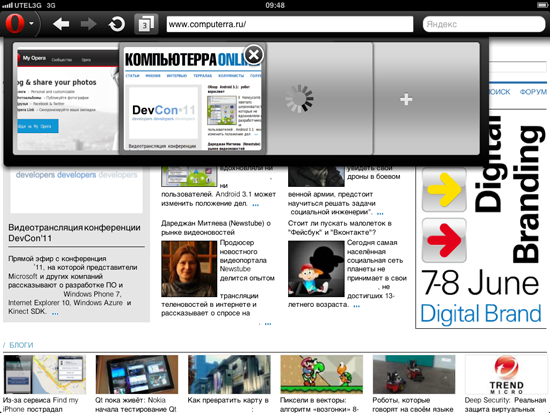Viewport: 550px width, 413px height.
Task: Open Пиксели в векторы blog title
Action: pyautogui.click(x=319, y=405)
